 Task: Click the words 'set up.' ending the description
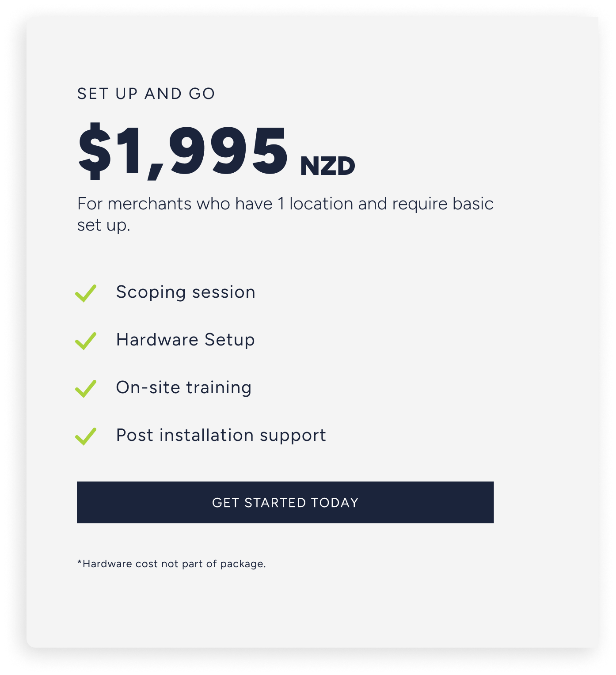click(103, 225)
